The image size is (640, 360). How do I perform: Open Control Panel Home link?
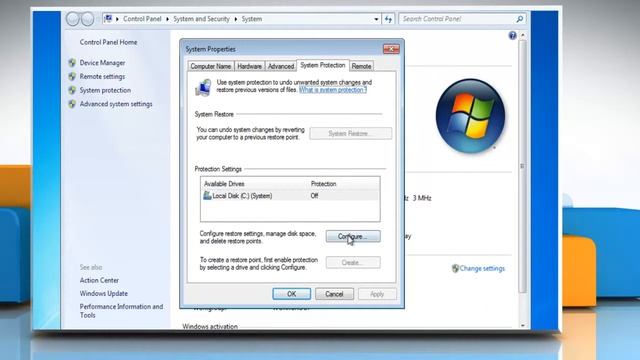click(x=109, y=42)
